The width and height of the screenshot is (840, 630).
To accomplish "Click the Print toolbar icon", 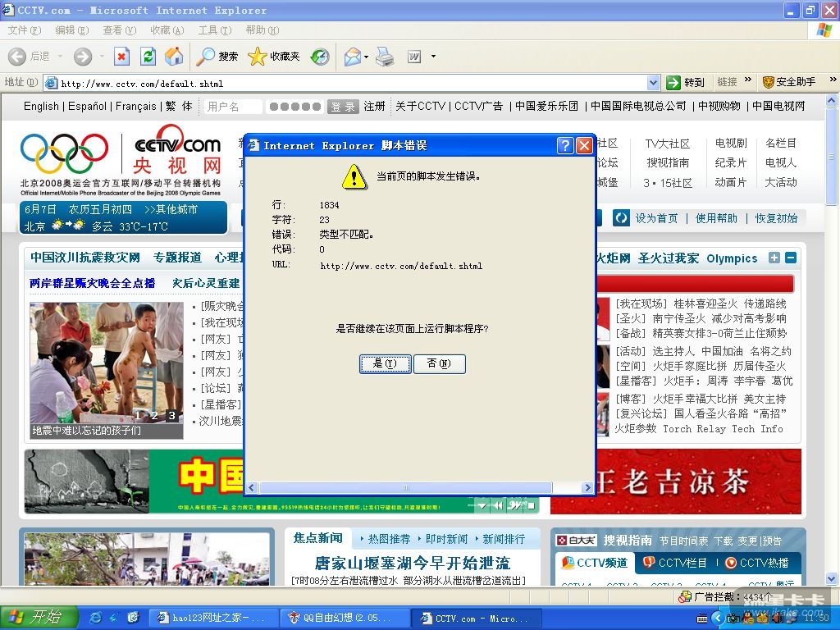I will (384, 57).
